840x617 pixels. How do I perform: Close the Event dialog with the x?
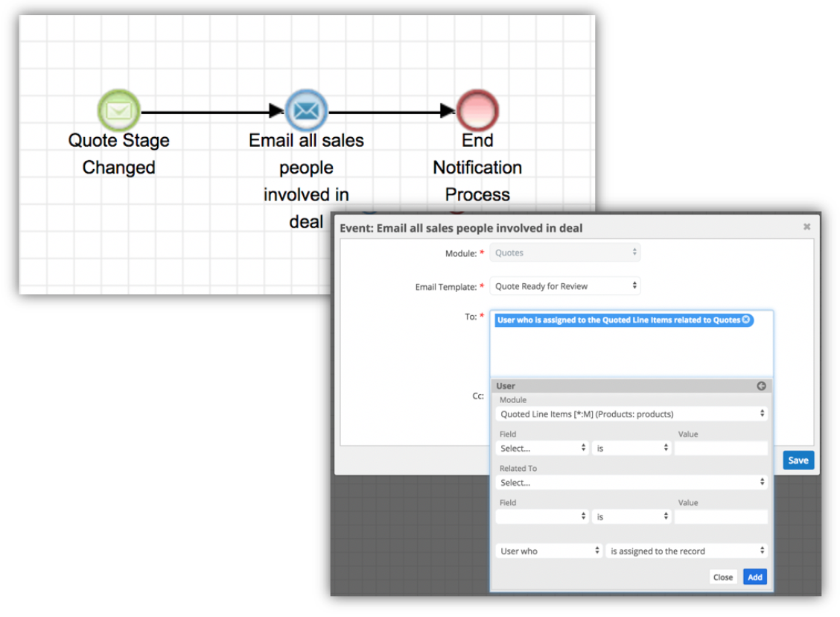point(806,227)
